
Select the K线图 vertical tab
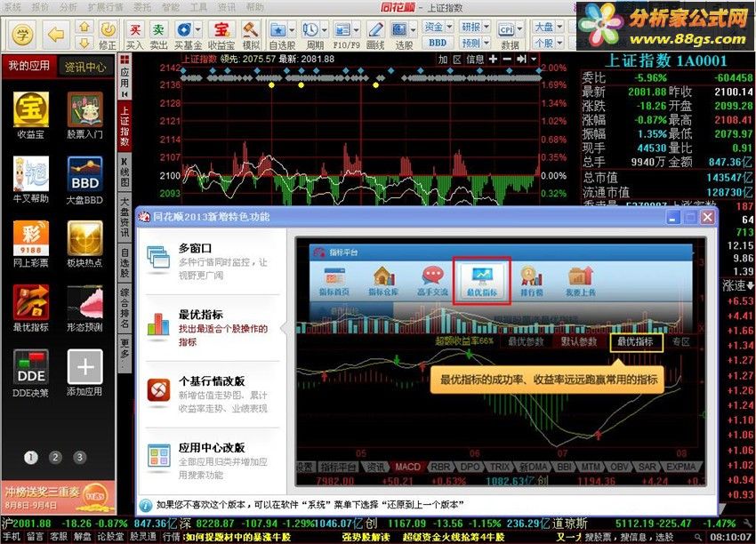coord(125,172)
